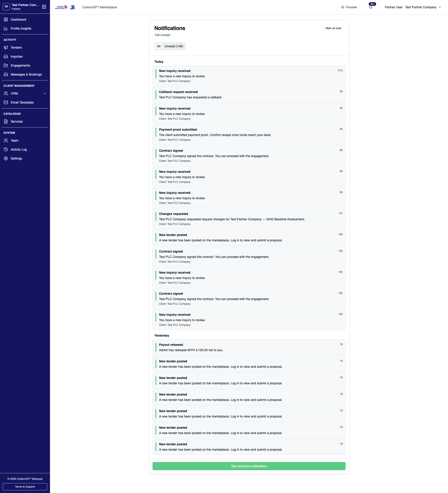This screenshot has width=448, height=493.
Task: Click the Engagements folder icon
Action: tap(6, 65)
